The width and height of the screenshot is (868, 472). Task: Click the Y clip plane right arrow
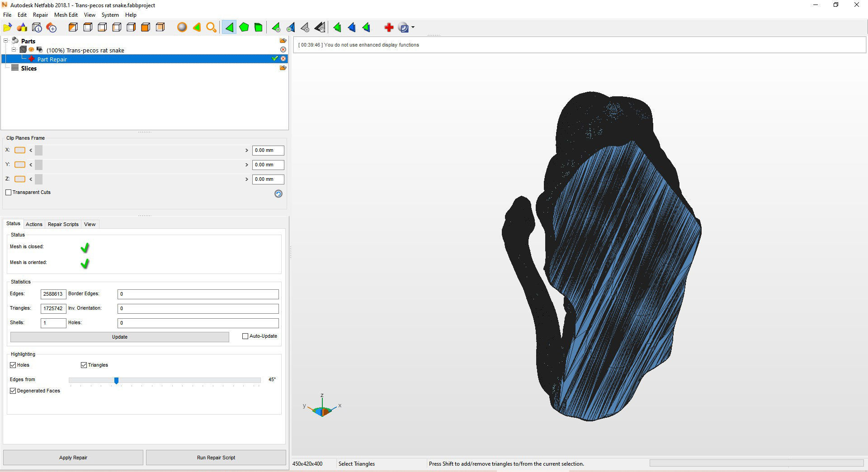click(x=246, y=165)
